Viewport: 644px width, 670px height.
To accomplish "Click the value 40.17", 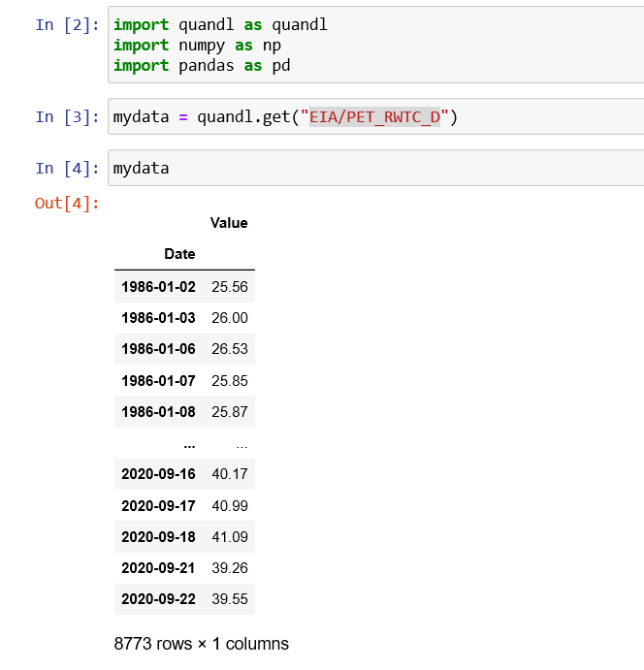I will pyautogui.click(x=230, y=474).
